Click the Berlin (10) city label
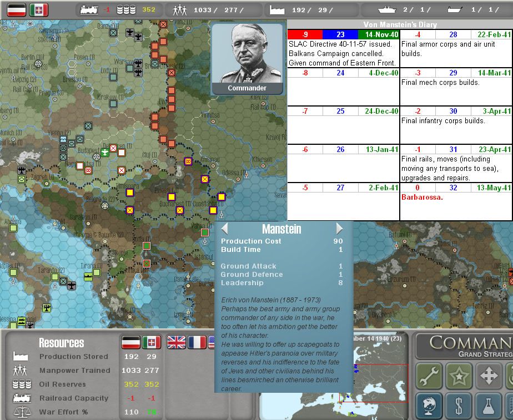The height and width of the screenshot is (420, 513). click(x=33, y=58)
